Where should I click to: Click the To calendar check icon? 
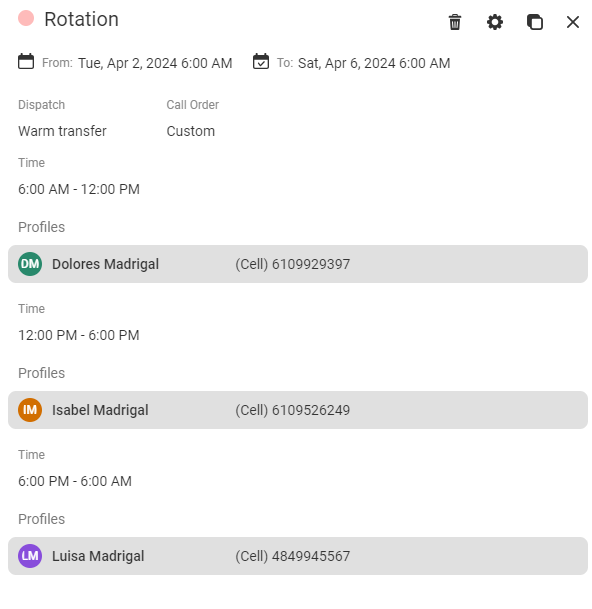click(x=261, y=61)
